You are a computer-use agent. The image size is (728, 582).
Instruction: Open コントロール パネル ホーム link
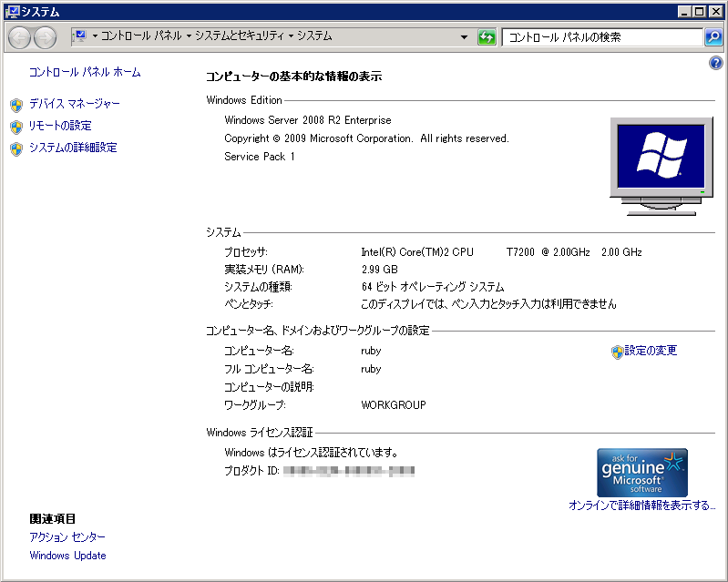85,72
